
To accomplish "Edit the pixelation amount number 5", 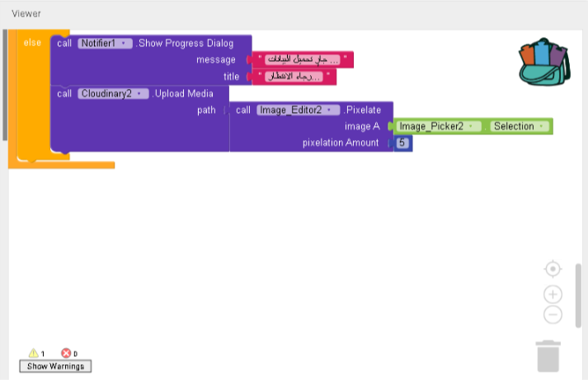I will (402, 143).
